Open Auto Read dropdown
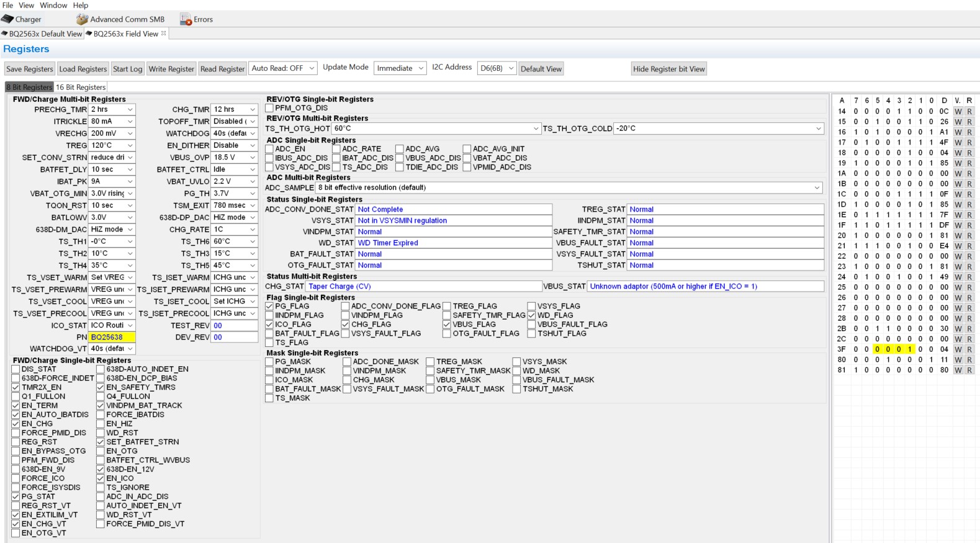This screenshot has width=980, height=543. (x=283, y=68)
